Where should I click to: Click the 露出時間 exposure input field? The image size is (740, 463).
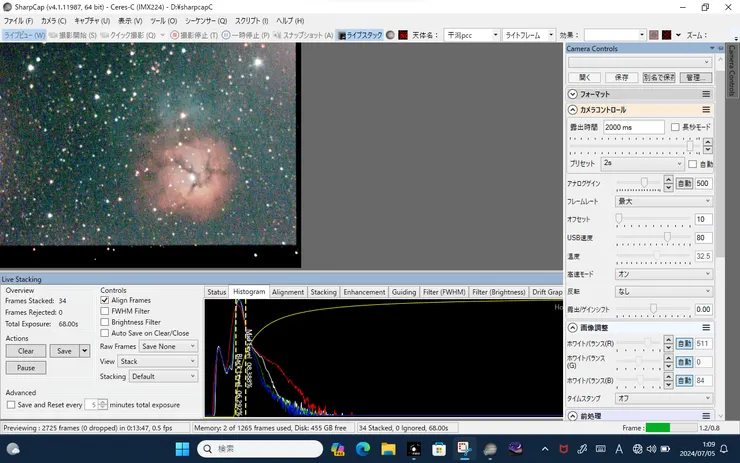(633, 128)
